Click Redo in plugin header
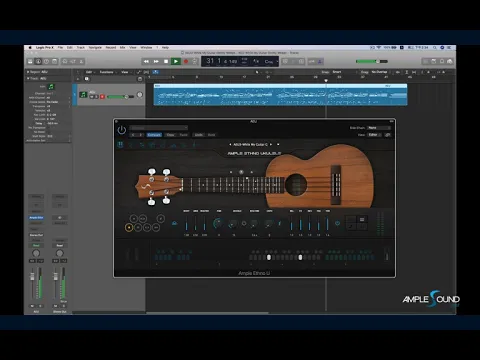 (211, 135)
